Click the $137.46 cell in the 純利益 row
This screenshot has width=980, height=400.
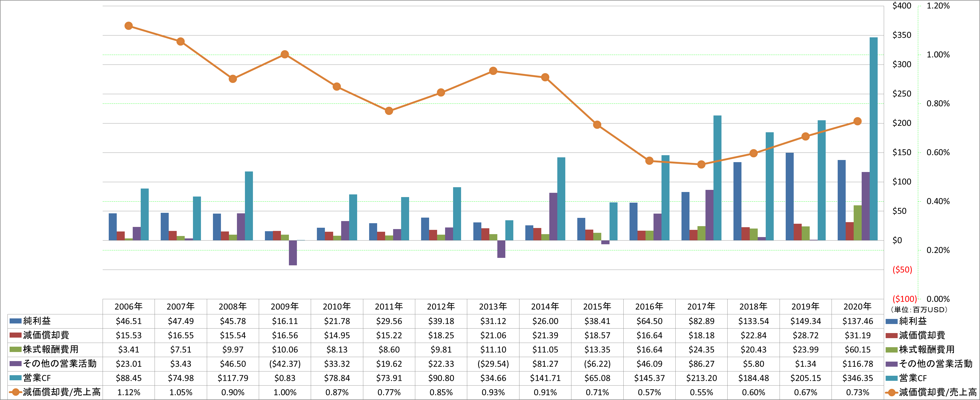pyautogui.click(x=857, y=321)
